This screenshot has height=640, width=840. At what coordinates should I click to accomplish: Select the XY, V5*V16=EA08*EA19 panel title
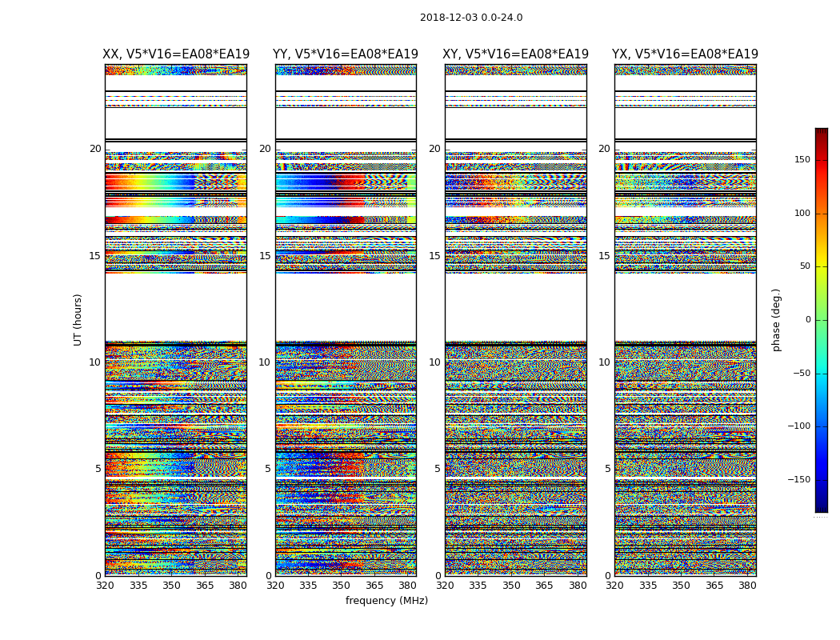515,54
